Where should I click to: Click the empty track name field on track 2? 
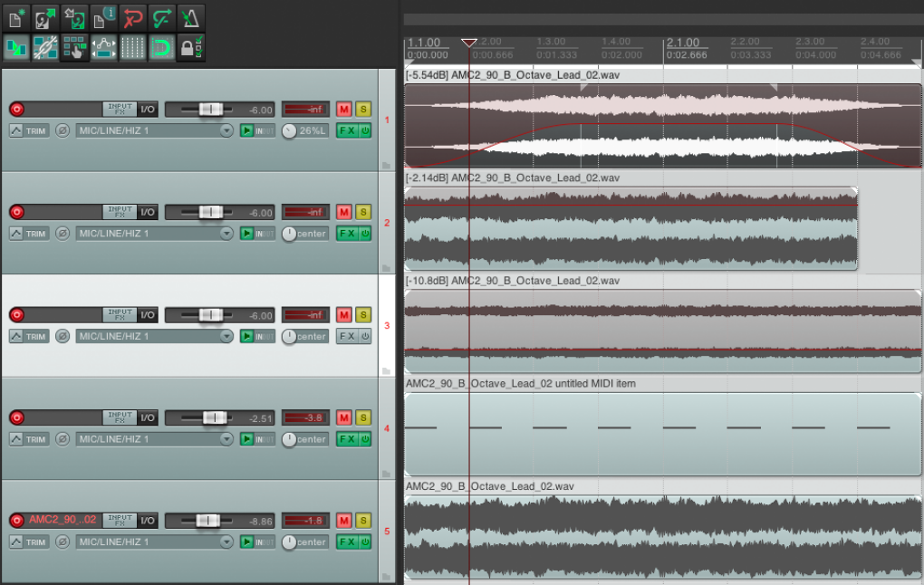click(x=63, y=212)
